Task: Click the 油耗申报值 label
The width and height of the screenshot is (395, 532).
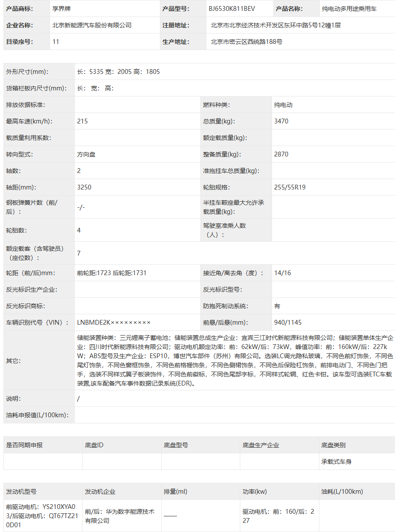Action: [37, 415]
